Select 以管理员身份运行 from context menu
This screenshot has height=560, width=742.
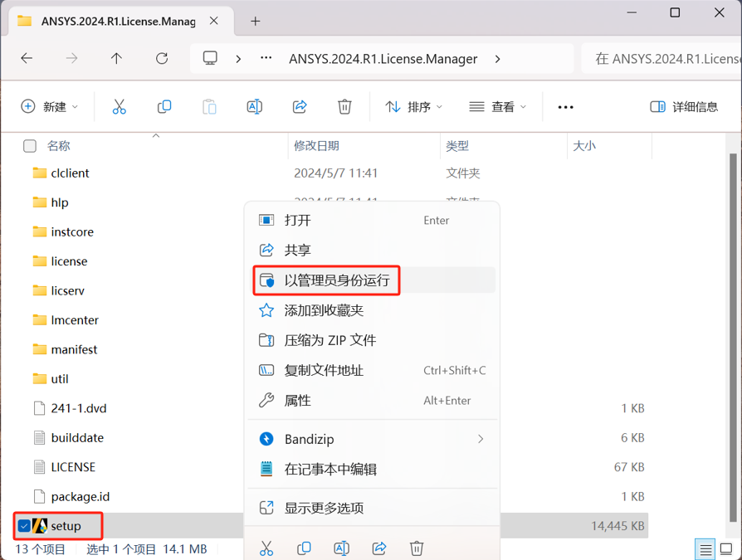click(x=336, y=280)
